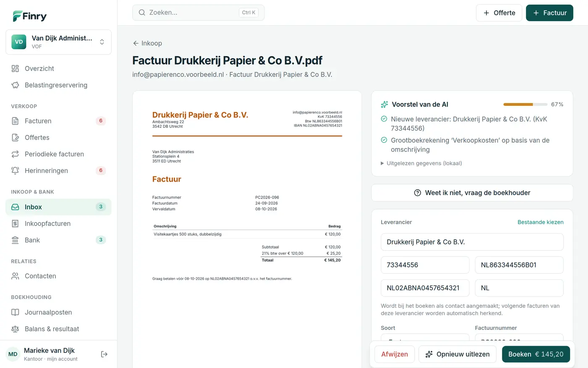588x368 pixels.
Task: Edit the country code field NL
Action: click(x=519, y=288)
